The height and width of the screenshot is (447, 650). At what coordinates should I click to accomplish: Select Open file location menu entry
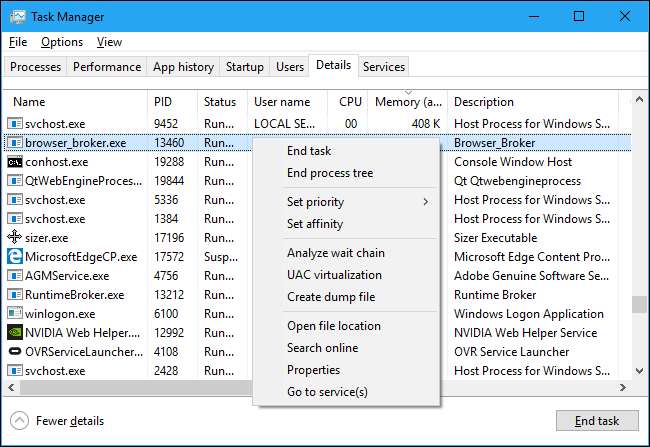(333, 326)
